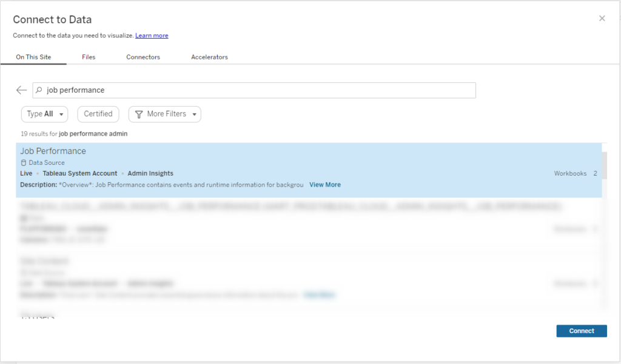Toggle the Certified filter

click(98, 114)
